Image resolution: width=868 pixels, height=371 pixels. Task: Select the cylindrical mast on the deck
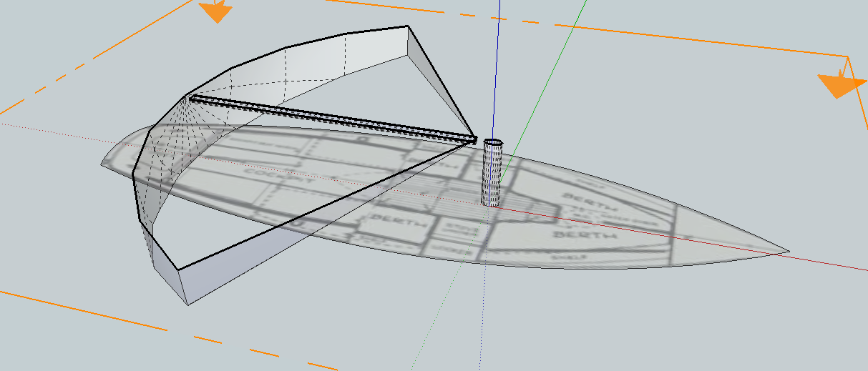coord(492,173)
